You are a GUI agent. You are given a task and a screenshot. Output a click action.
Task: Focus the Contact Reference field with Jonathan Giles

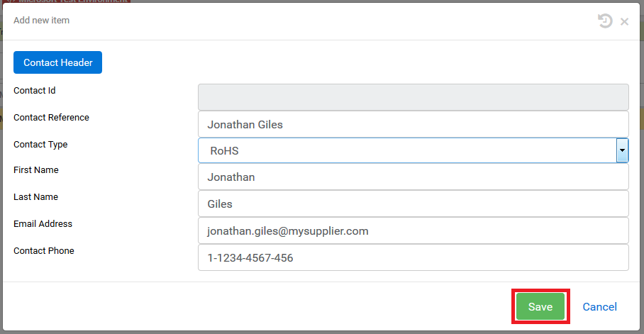413,124
